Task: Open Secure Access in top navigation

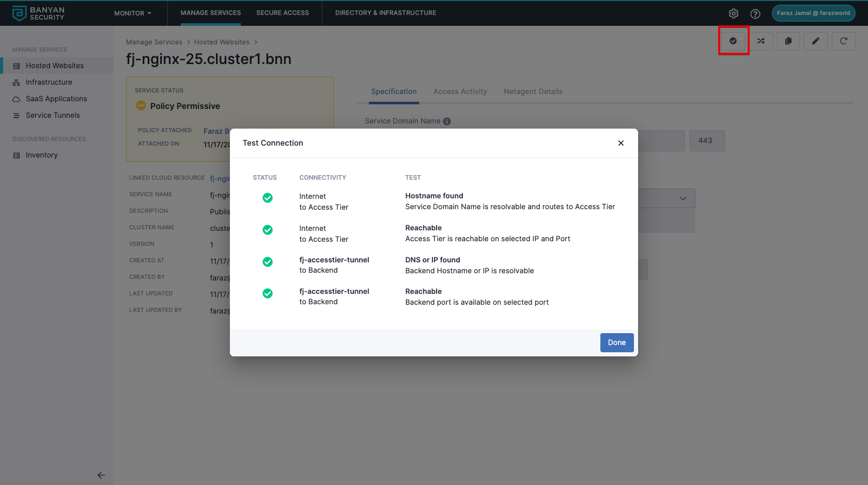Action: tap(283, 13)
